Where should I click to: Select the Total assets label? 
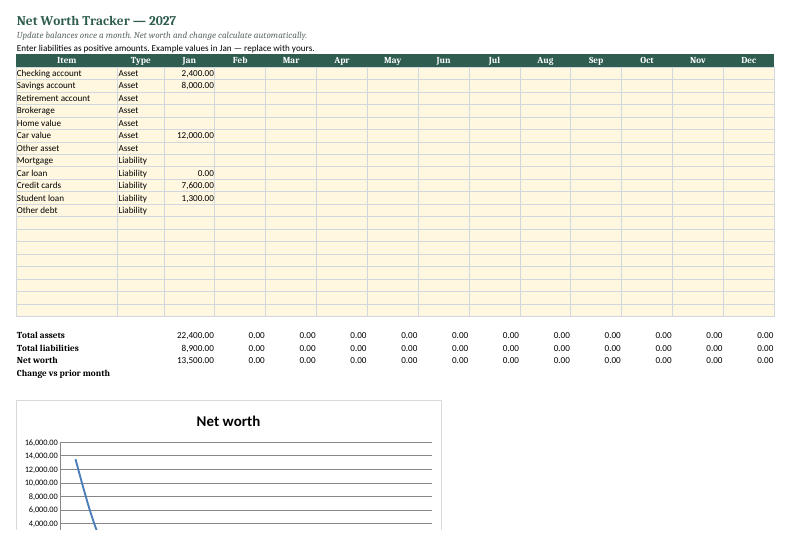40,335
